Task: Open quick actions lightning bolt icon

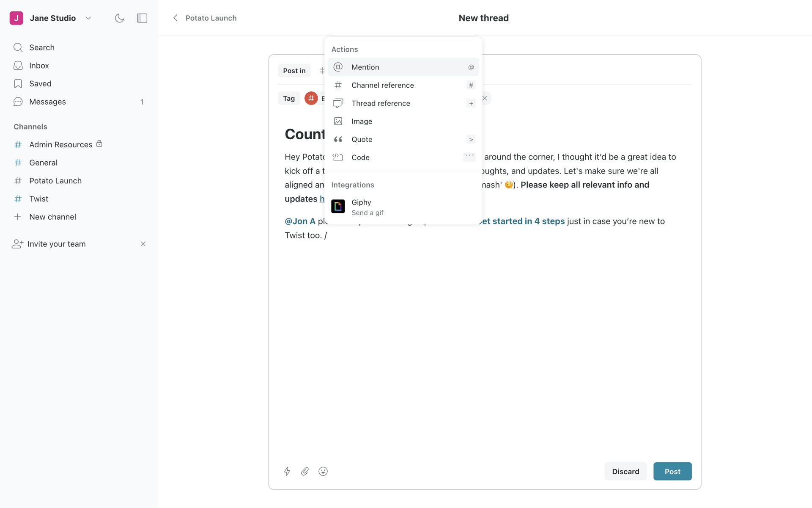Action: (287, 471)
